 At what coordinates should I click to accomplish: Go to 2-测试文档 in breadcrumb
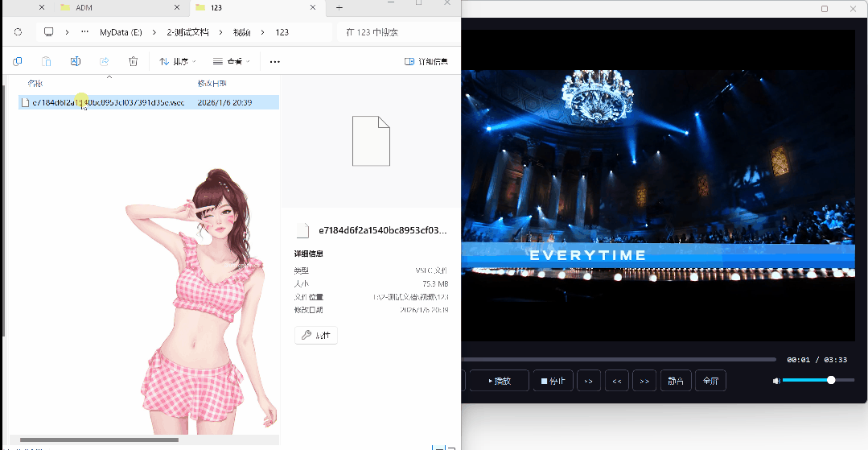[x=187, y=32]
